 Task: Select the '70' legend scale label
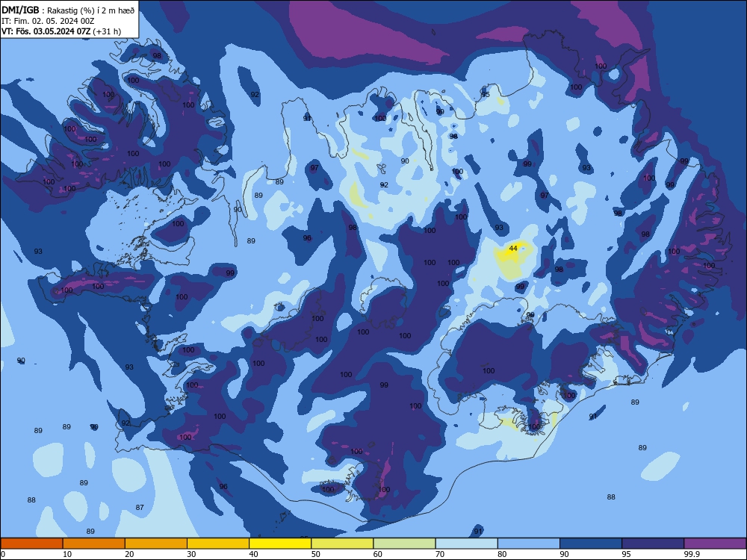click(x=440, y=554)
